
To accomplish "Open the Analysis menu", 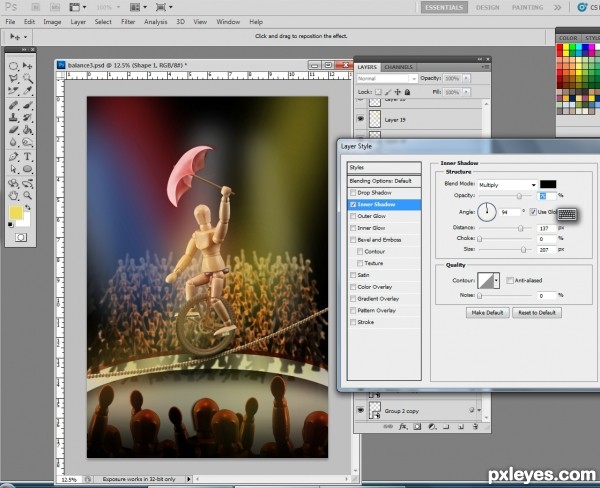I will tap(155, 22).
